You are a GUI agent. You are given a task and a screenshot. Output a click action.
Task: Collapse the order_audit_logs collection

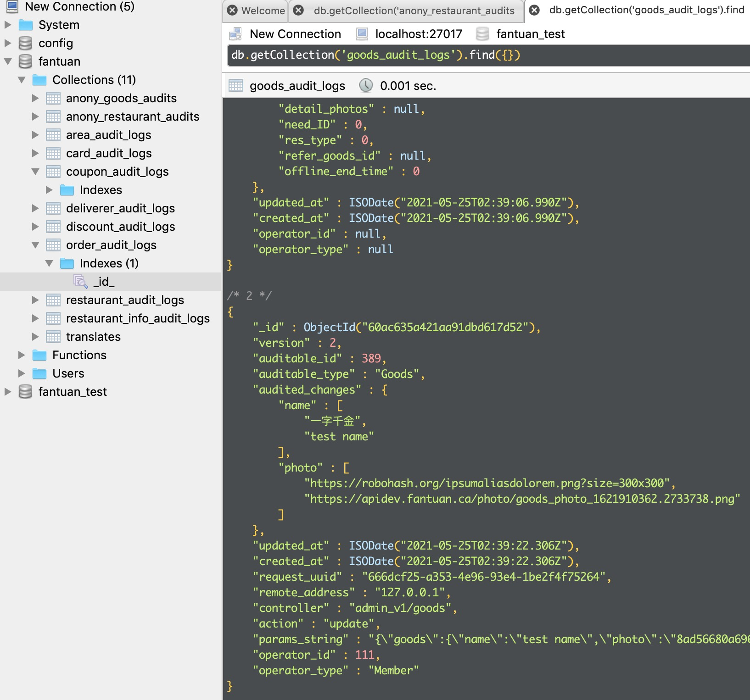point(35,245)
